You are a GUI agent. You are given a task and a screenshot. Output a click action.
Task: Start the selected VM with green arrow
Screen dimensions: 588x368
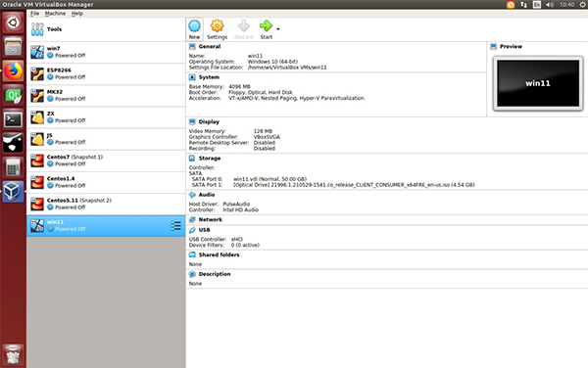click(266, 29)
